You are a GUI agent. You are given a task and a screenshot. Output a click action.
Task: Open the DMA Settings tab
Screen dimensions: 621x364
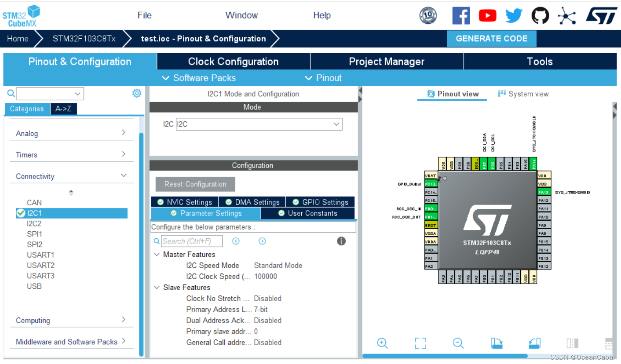(252, 202)
